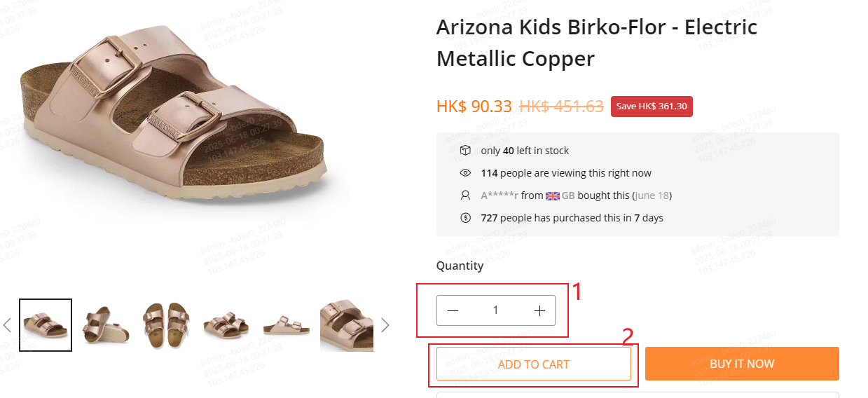
Task: Click the Save HK$ 361.30 badge
Action: pyautogui.click(x=652, y=107)
